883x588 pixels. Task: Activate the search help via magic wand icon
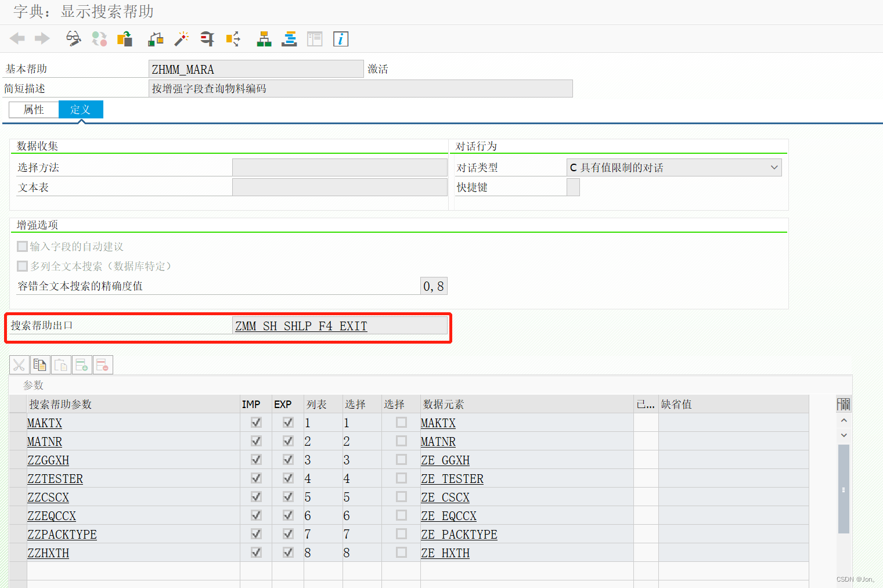[x=181, y=39]
